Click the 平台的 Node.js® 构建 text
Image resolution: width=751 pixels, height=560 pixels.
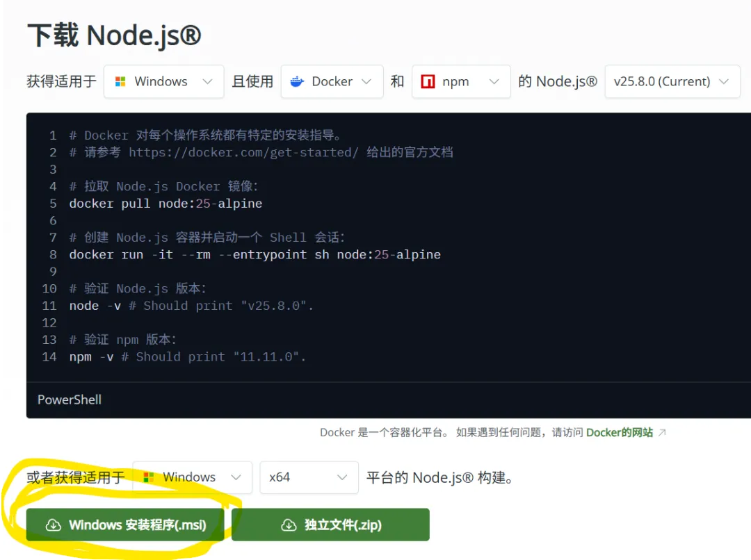tap(439, 477)
